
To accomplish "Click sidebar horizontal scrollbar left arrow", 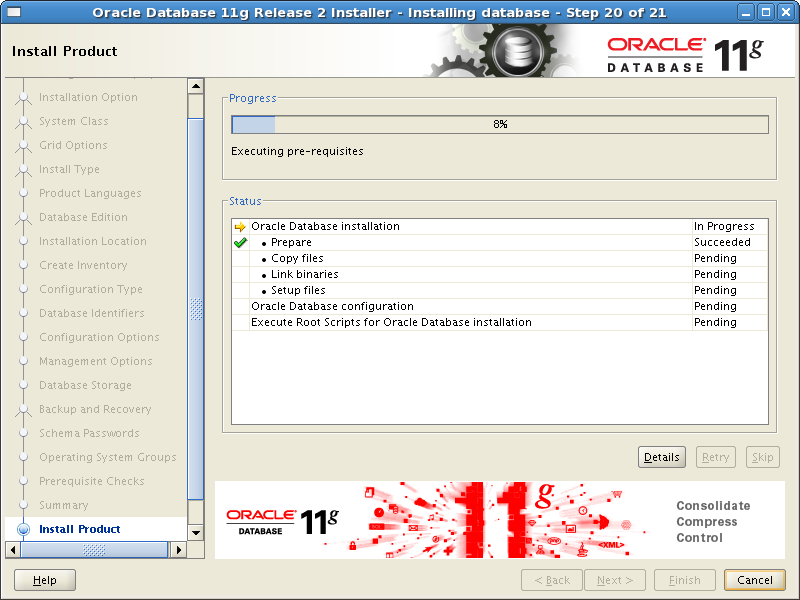I will click(x=13, y=550).
